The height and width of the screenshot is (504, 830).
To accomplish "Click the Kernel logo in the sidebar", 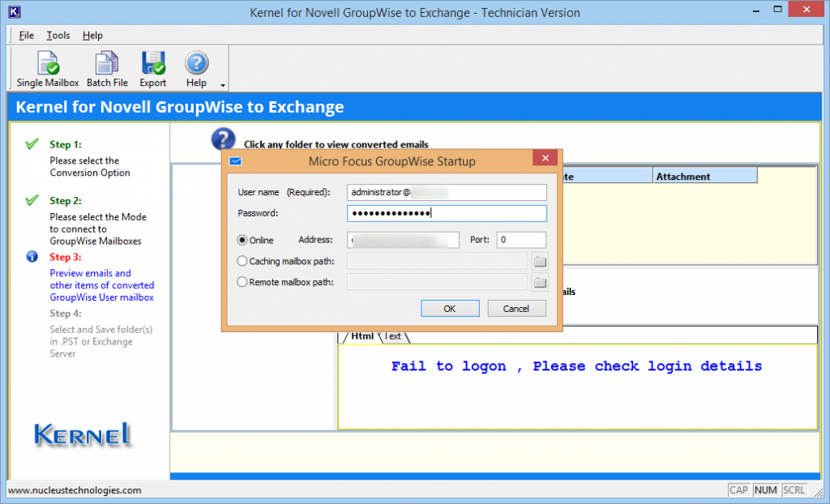I will [82, 435].
